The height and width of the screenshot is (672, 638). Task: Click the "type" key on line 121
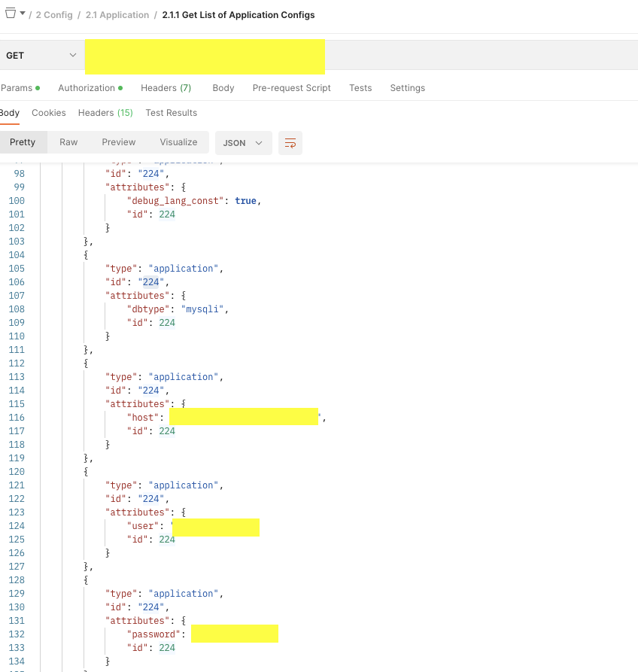point(121,485)
